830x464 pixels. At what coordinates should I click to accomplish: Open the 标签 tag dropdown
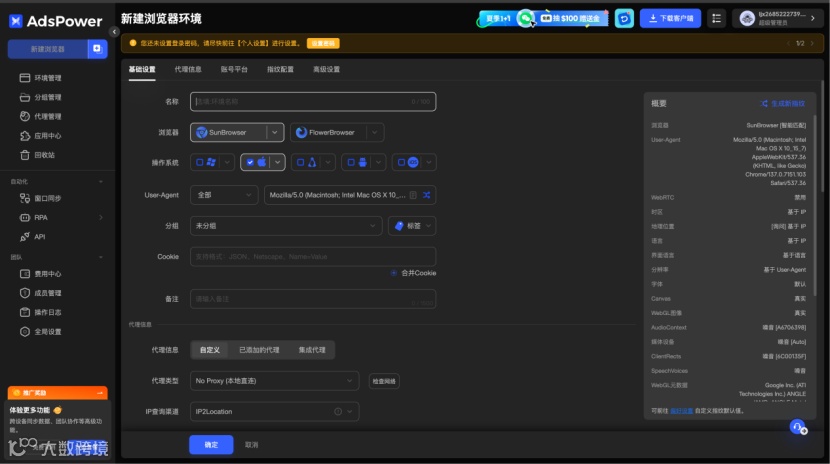412,226
